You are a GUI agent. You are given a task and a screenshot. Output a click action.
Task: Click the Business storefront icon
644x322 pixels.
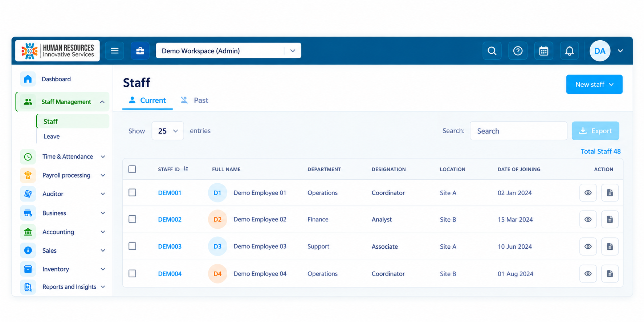click(28, 213)
